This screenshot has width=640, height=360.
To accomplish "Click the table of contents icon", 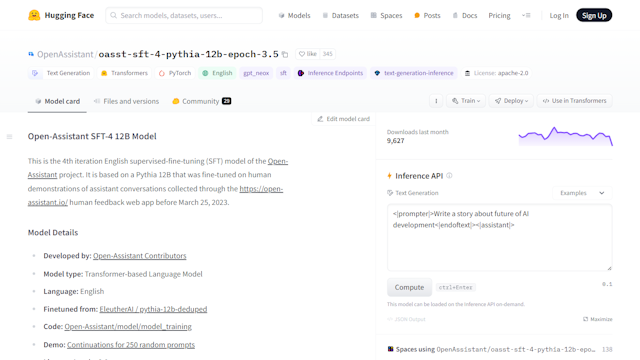I will point(9,137).
